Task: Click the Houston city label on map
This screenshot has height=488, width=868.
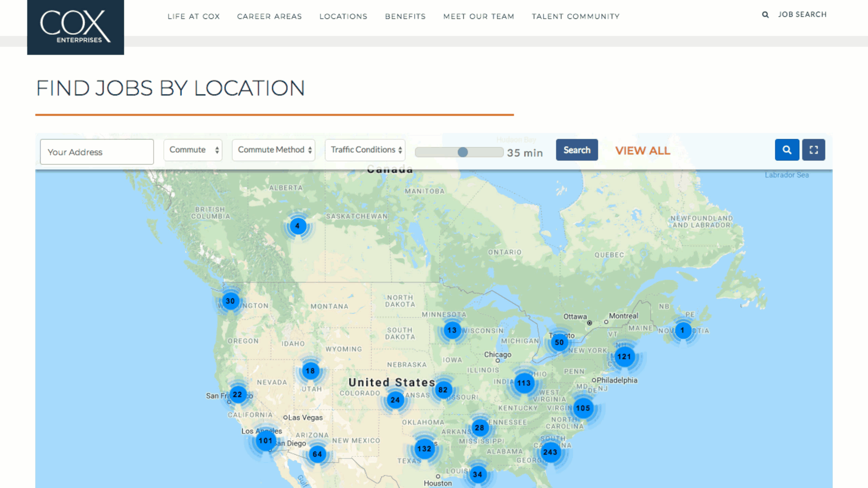Action: (438, 483)
